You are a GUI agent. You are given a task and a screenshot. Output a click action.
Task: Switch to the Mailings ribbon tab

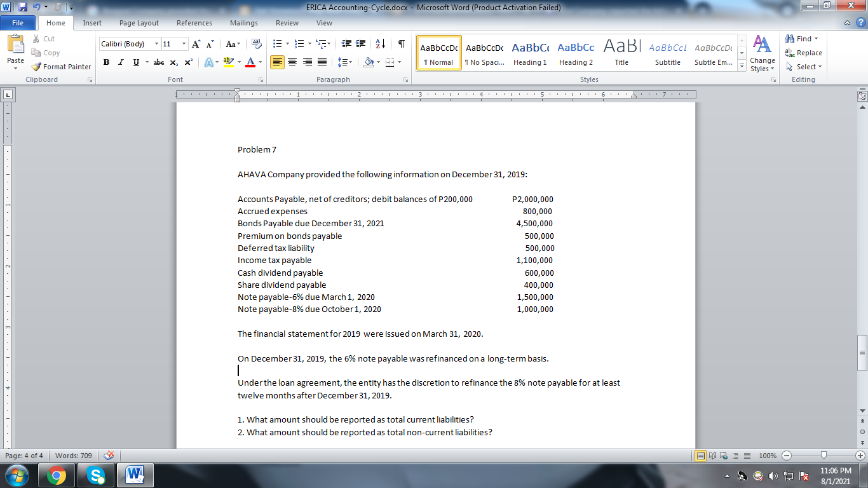[244, 23]
